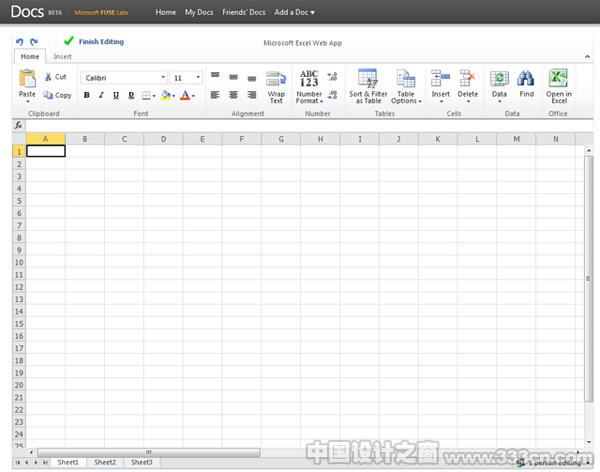Go to Home in Docs header
The width and height of the screenshot is (600, 472).
click(x=166, y=12)
